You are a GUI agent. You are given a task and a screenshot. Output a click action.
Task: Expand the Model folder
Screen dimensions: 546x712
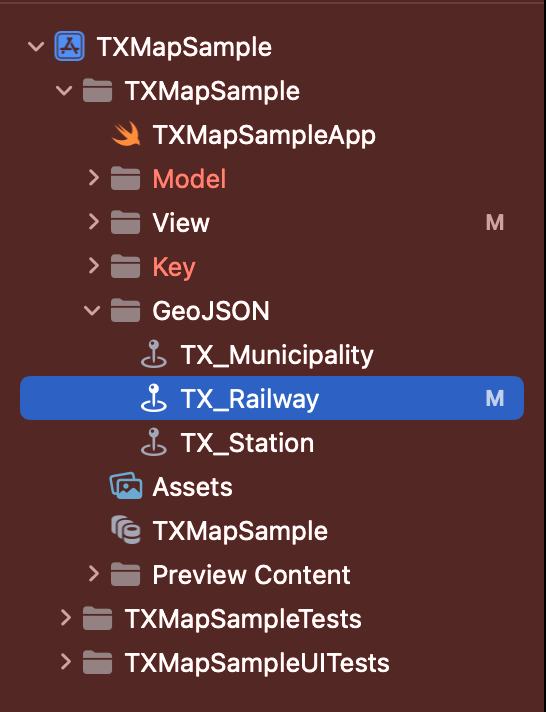pos(94,178)
